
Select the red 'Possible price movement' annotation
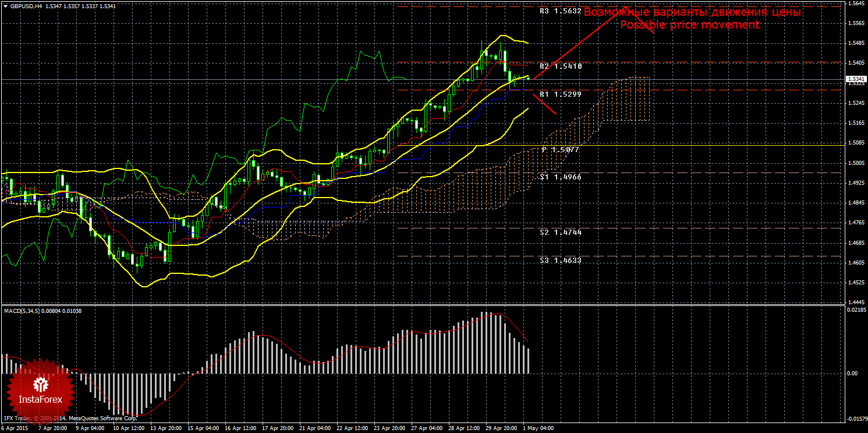pos(689,25)
